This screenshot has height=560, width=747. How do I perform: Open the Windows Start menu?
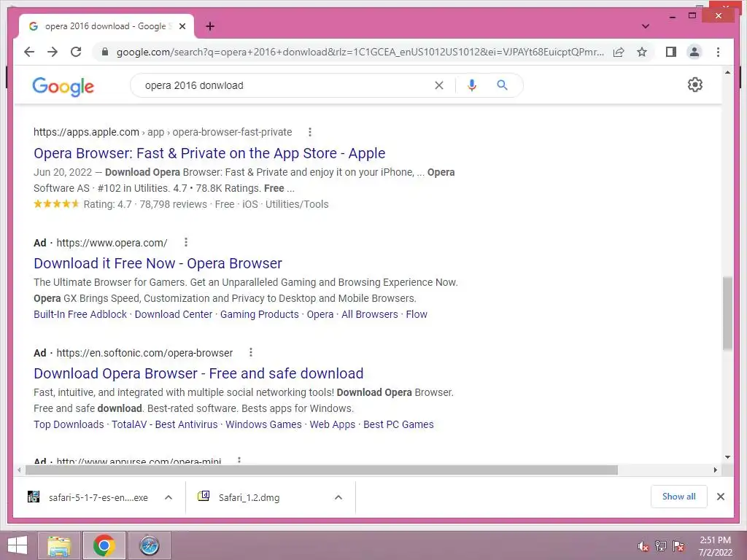pyautogui.click(x=18, y=545)
